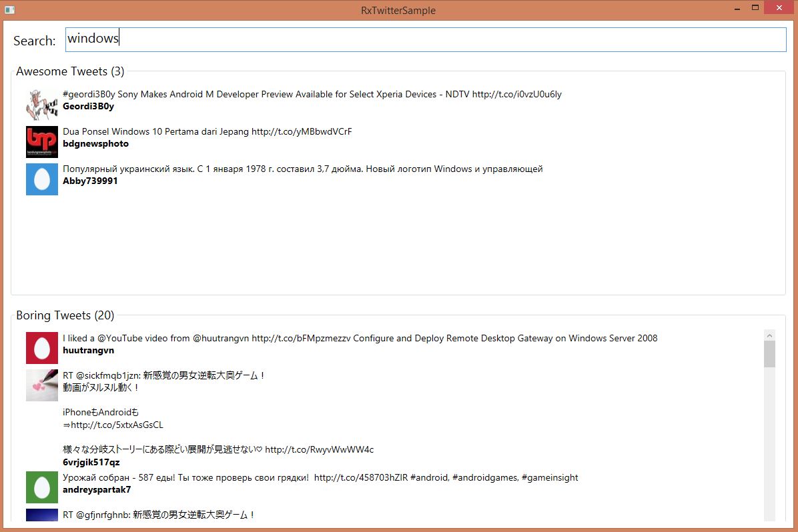The height and width of the screenshot is (532, 798).
Task: Click the username andreyspartak7
Action: [97, 490]
